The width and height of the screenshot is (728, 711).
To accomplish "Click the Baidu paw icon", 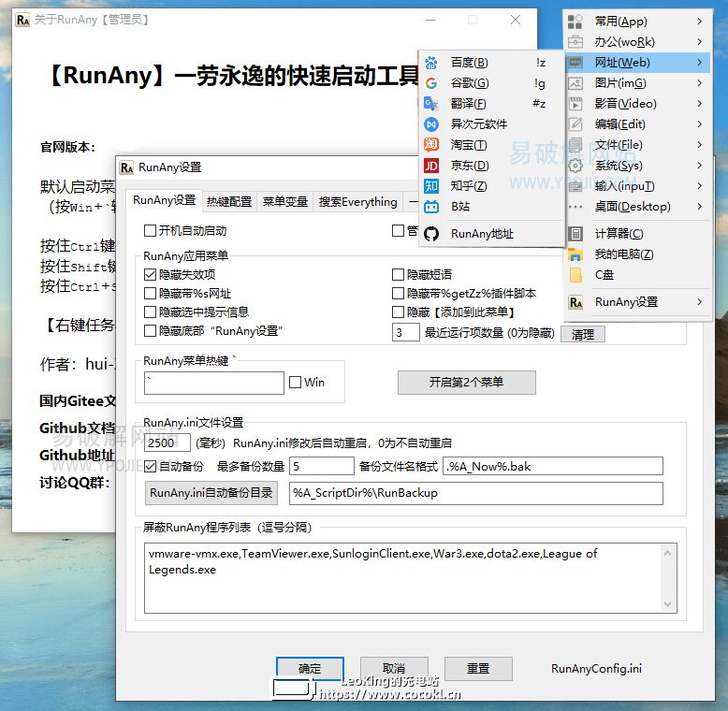I will pyautogui.click(x=431, y=63).
